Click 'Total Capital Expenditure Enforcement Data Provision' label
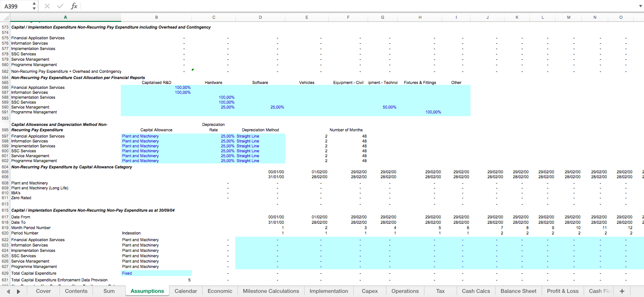Viewport: 644px width, 297px height. tap(59, 280)
